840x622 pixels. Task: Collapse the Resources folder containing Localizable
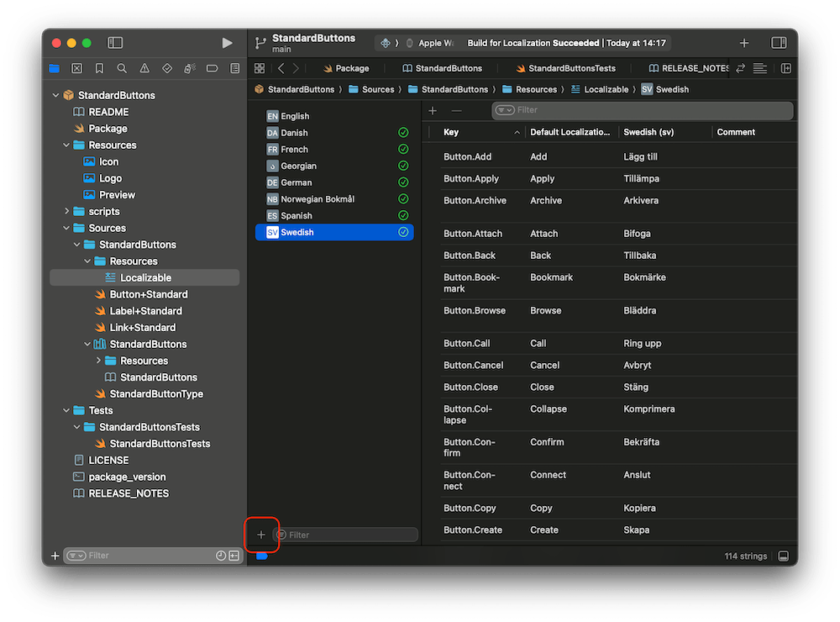87,261
